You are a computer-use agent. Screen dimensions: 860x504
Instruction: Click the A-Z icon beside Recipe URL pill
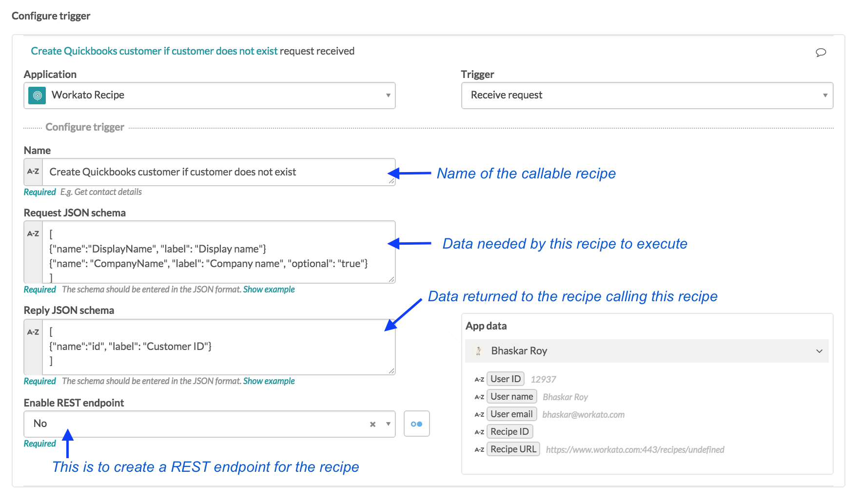coord(480,449)
